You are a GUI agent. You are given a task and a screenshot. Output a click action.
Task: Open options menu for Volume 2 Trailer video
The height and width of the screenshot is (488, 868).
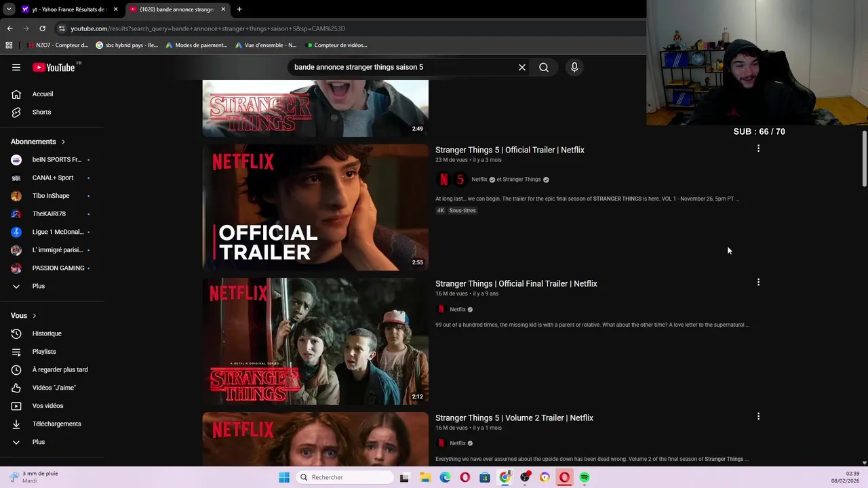click(758, 416)
